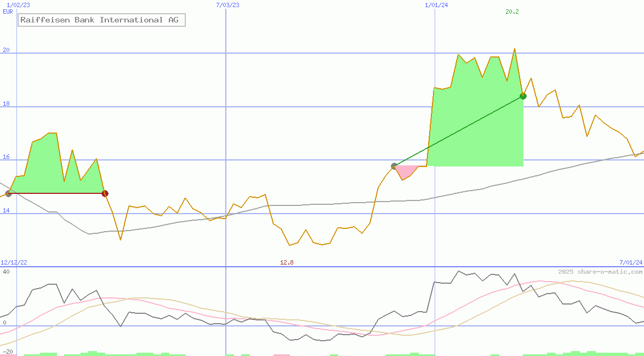Select the green endpoint marker at price 18
This screenshot has width=644, height=356.
click(522, 96)
